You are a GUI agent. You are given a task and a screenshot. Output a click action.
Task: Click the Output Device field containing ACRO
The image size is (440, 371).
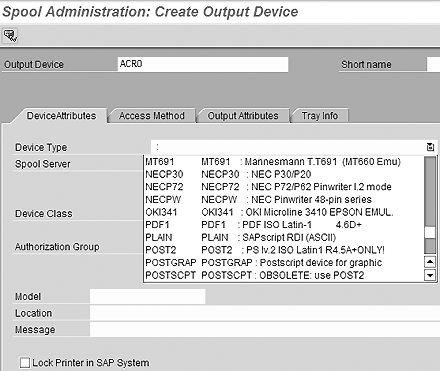coord(203,64)
